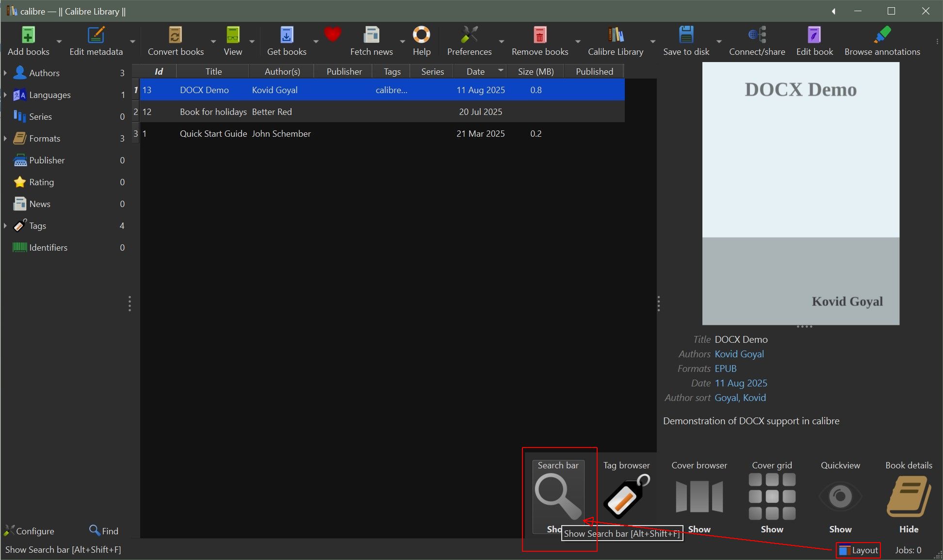Show the Quickview panel with eye icon
Screen dimensions: 943x560
pyautogui.click(x=840, y=496)
